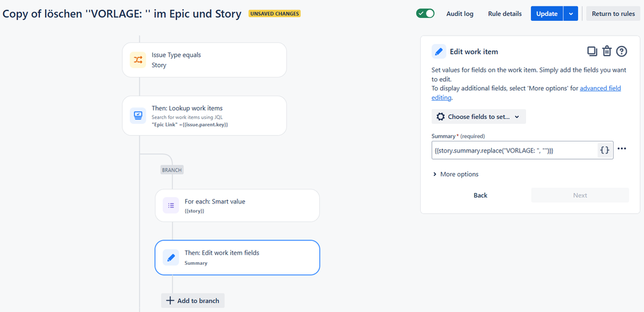
Task: Click into the Summary smart value field
Action: pyautogui.click(x=515, y=151)
